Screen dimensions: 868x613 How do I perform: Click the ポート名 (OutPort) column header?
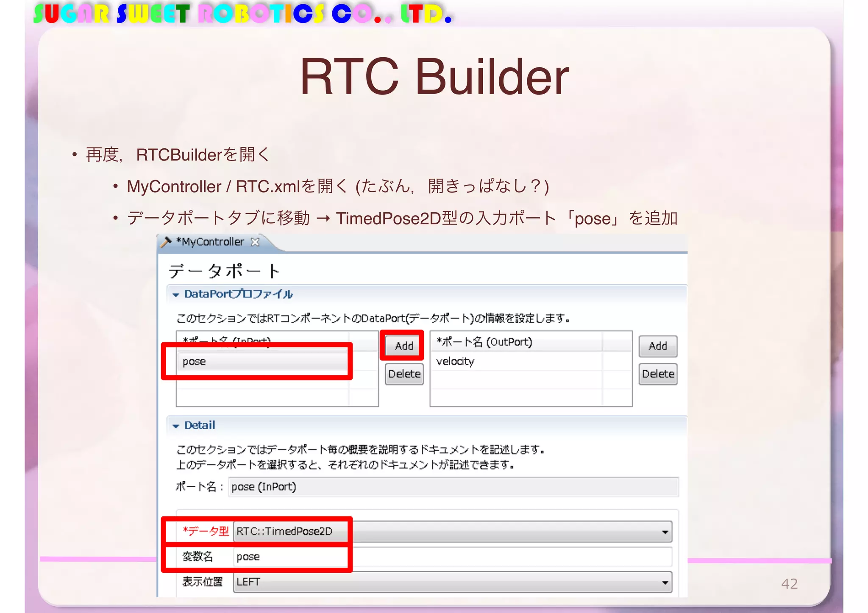[516, 342]
